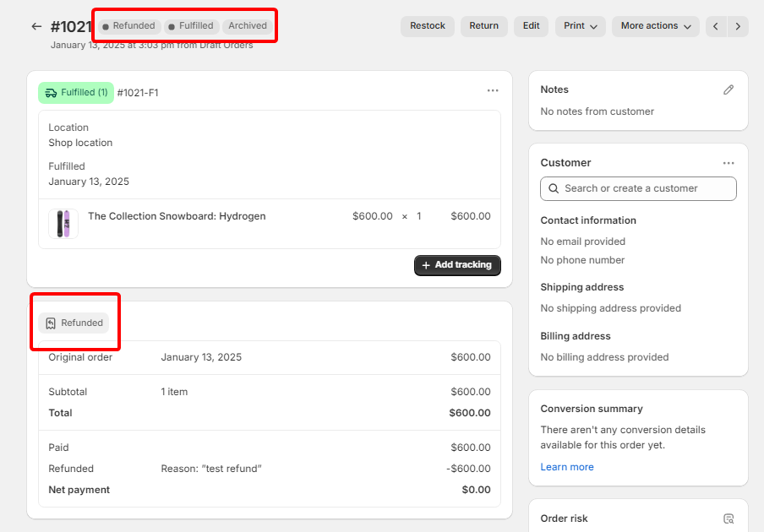Open the fulfillment card three-dot menu
The height and width of the screenshot is (532, 764).
click(493, 91)
